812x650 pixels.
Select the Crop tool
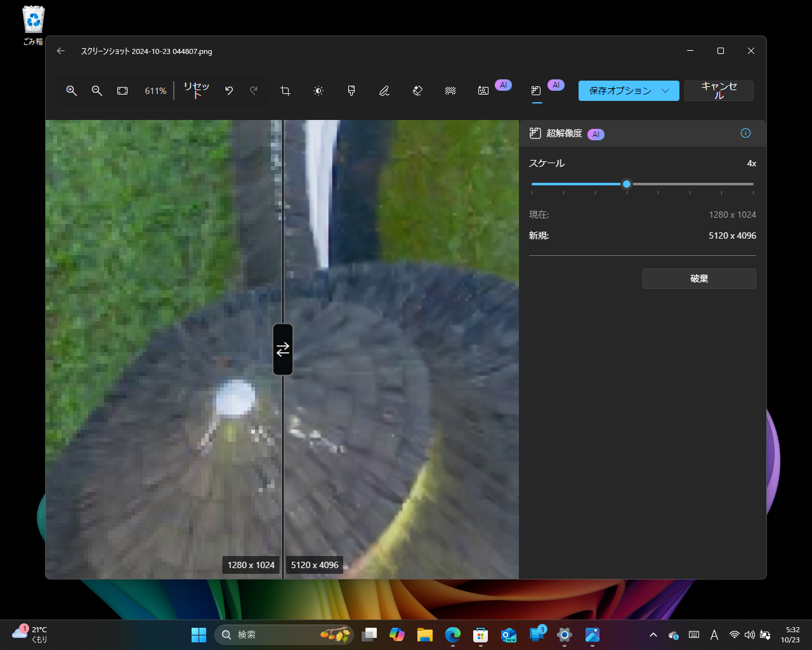[285, 91]
